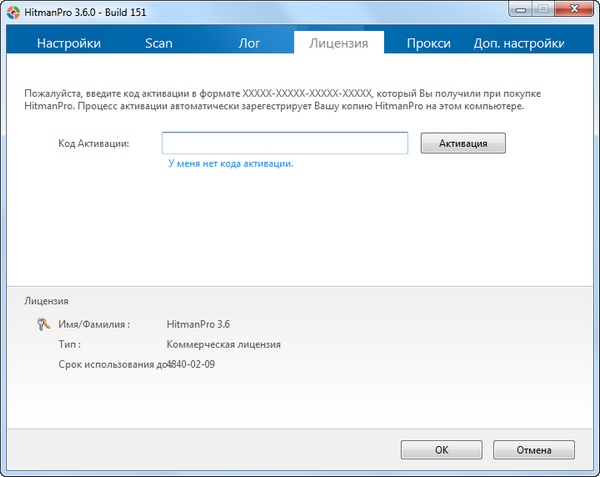Click the 'Коммерческая лицензия' type value
600x477 pixels.
[224, 344]
